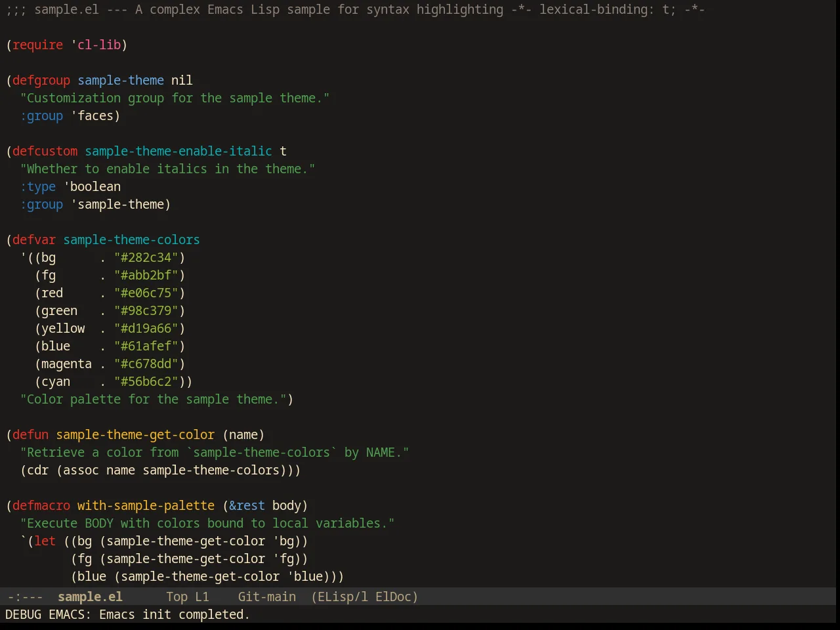Click the 'fg quoted symbol
Image resolution: width=840 pixels, height=630 pixels.
(283, 558)
